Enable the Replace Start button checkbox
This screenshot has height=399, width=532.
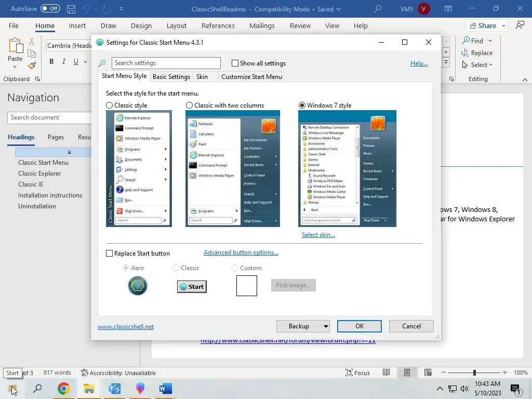[109, 254]
